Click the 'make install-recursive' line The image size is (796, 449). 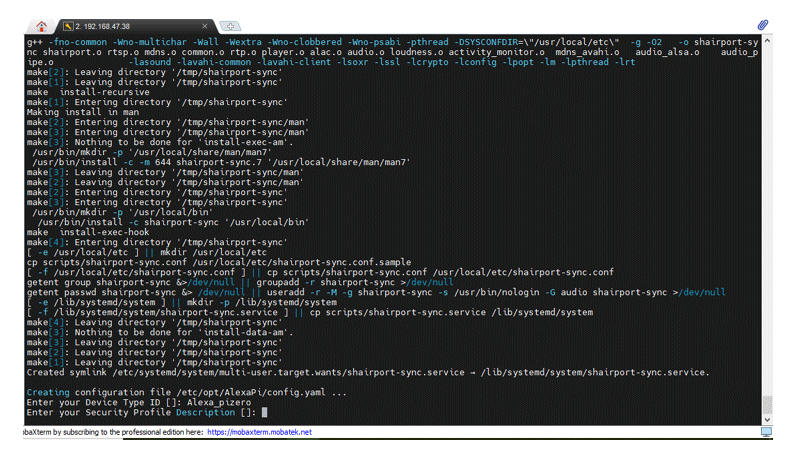(88, 92)
